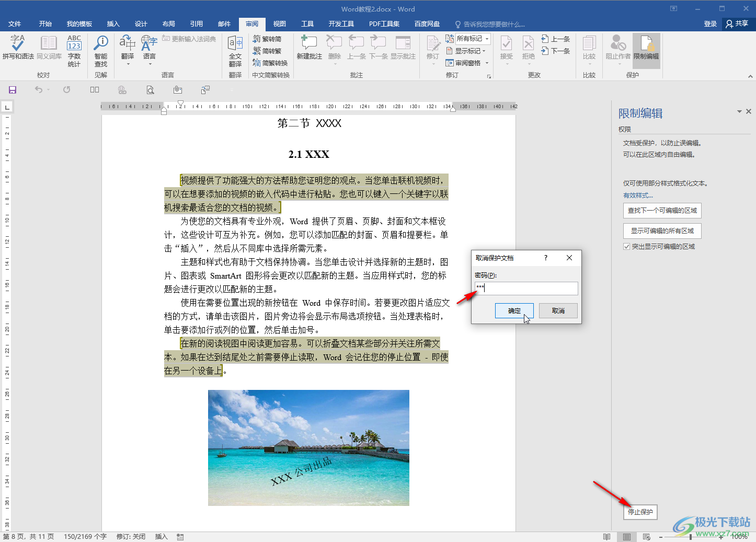Cancel the unprotect document dialog
This screenshot has height=542, width=756.
pyautogui.click(x=558, y=310)
